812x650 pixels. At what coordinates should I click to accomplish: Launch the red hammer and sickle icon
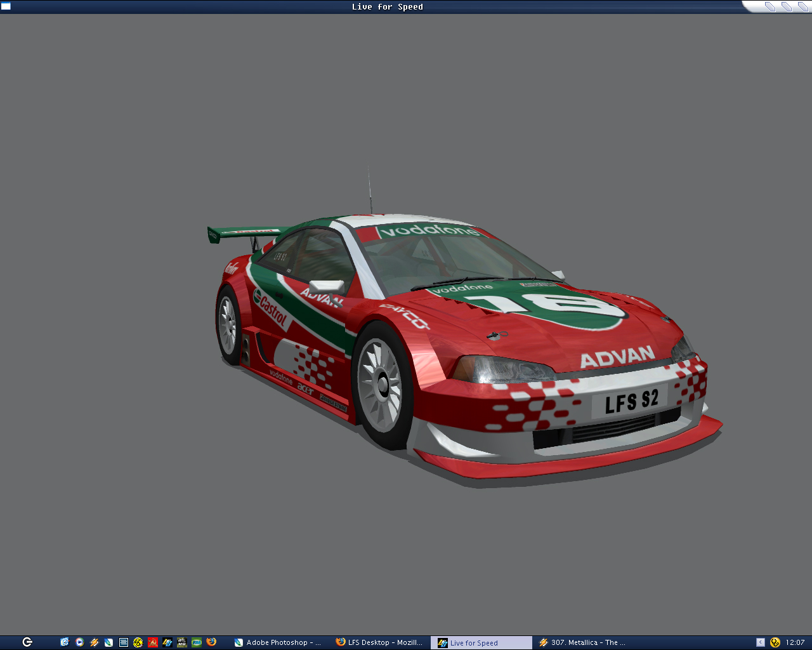click(152, 642)
